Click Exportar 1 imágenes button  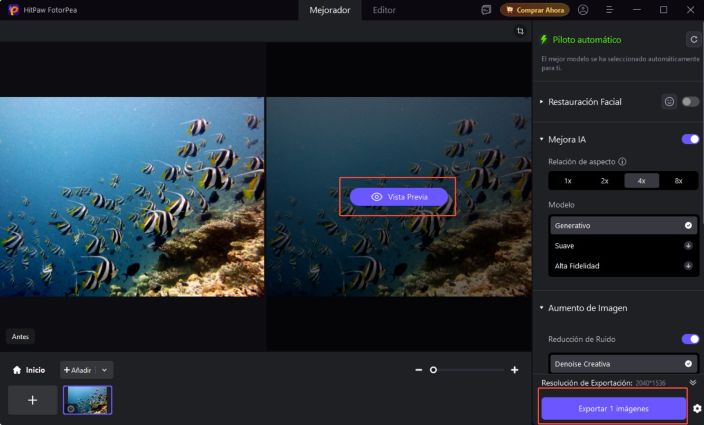tap(613, 408)
